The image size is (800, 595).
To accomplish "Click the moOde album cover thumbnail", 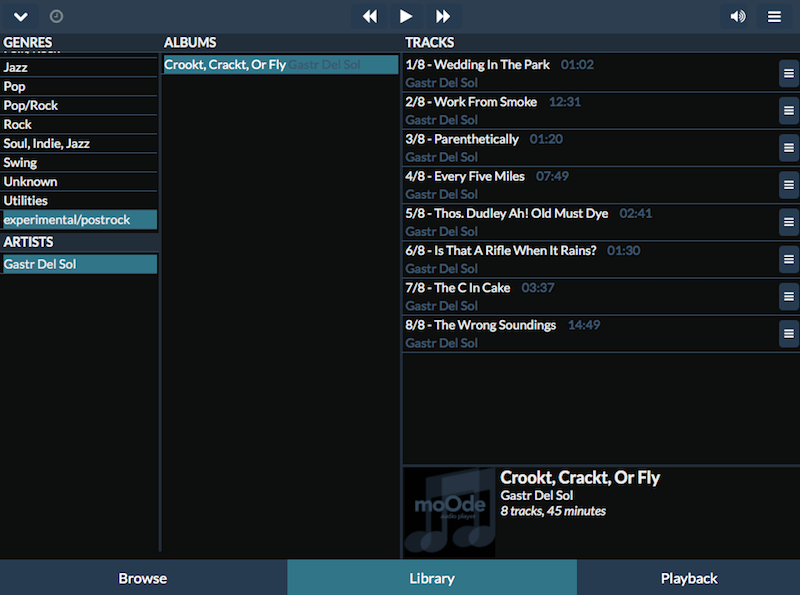I will point(449,512).
